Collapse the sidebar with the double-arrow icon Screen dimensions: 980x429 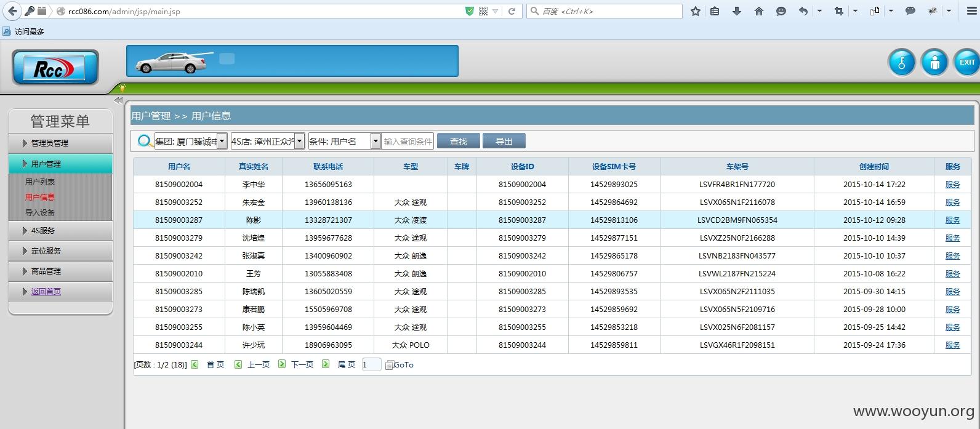tap(118, 100)
